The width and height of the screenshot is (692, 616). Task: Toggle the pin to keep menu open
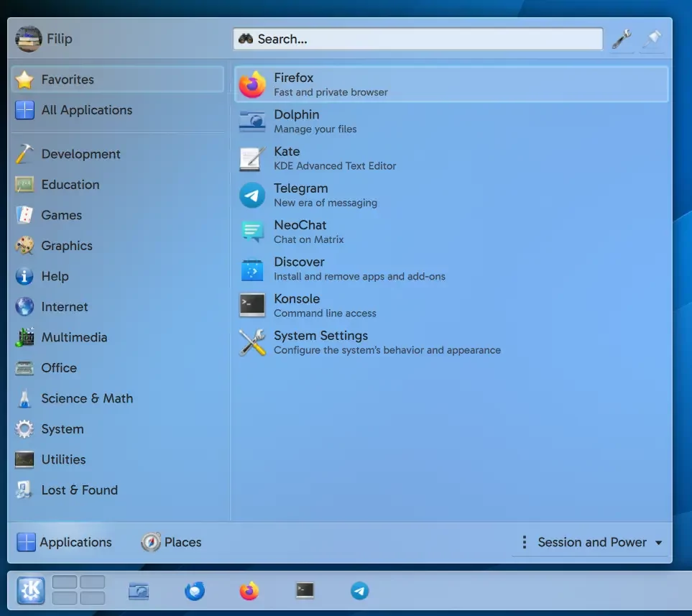[652, 39]
